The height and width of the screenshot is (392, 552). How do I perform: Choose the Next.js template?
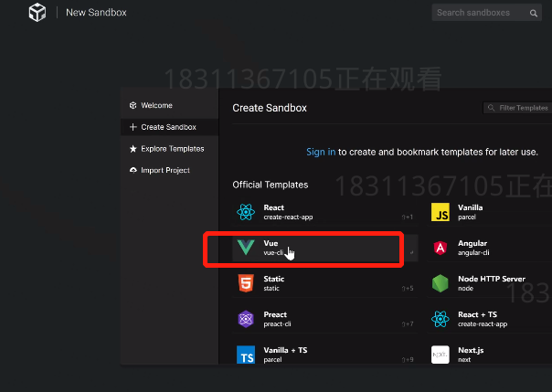tap(489, 355)
